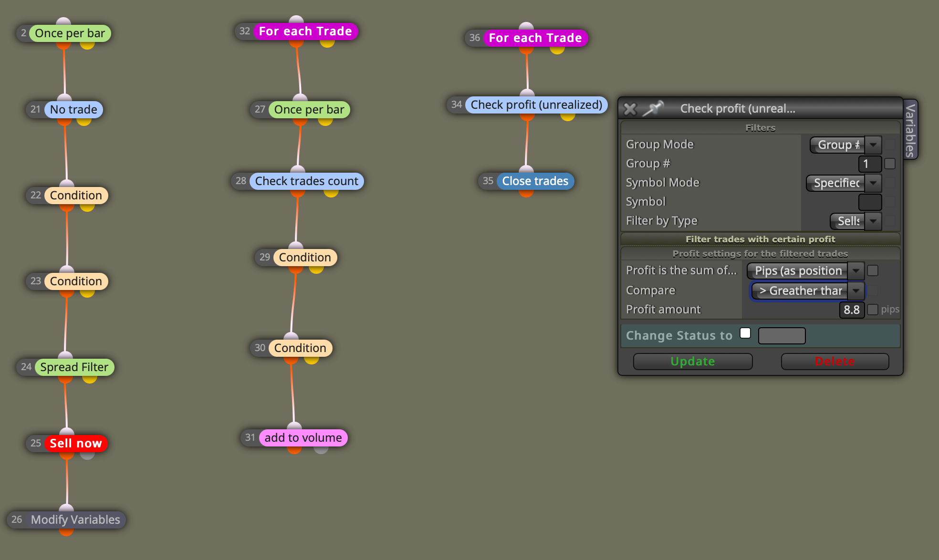Collapse the Filters section header
This screenshot has width=939, height=560.
click(760, 127)
